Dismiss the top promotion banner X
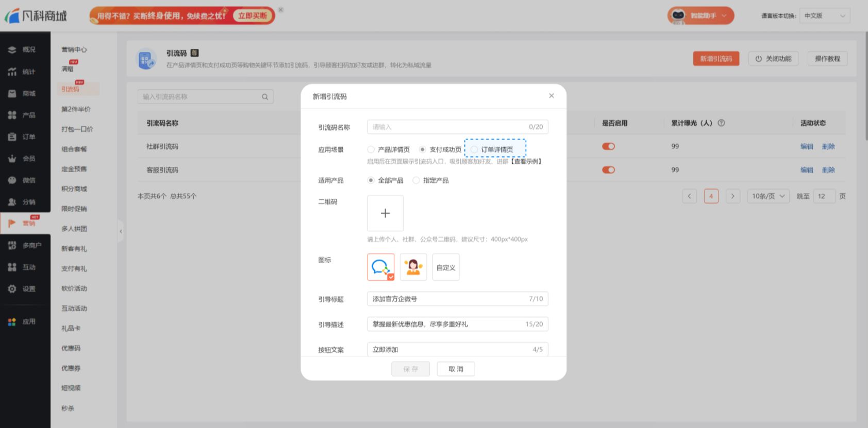868x428 pixels. tap(281, 10)
